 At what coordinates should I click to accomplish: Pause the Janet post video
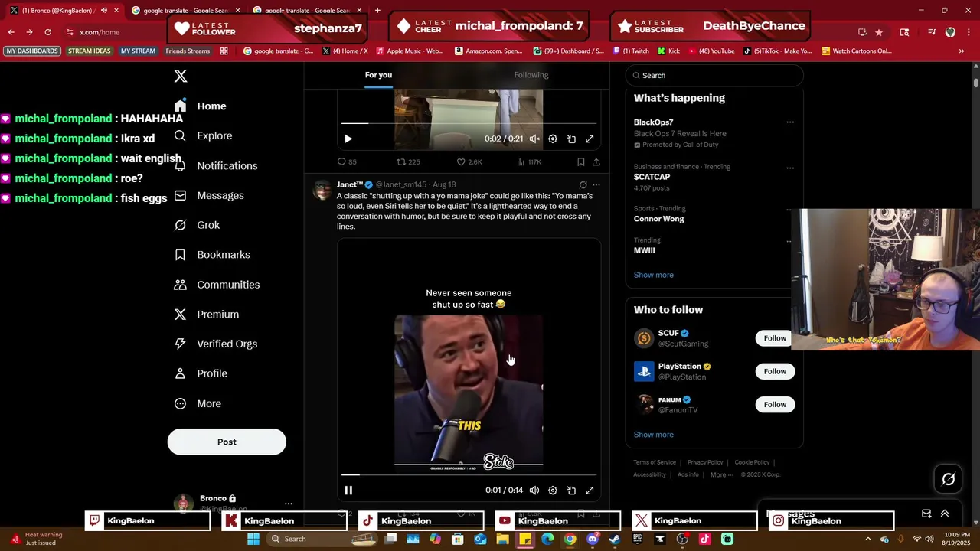pos(348,490)
